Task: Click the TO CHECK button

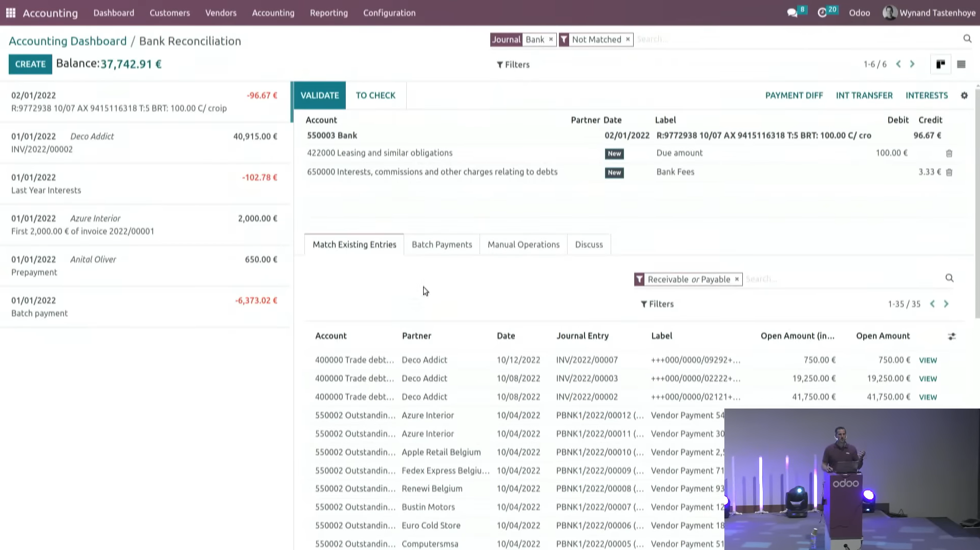Action: click(x=376, y=95)
